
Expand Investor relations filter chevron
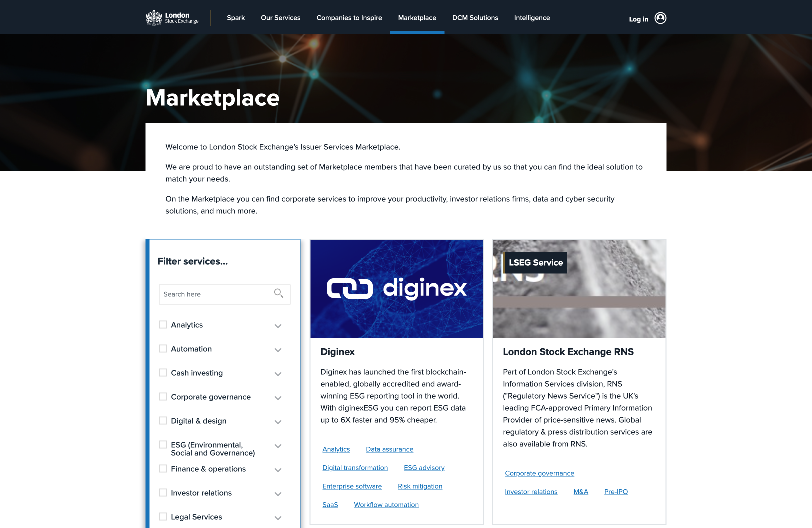tap(278, 494)
